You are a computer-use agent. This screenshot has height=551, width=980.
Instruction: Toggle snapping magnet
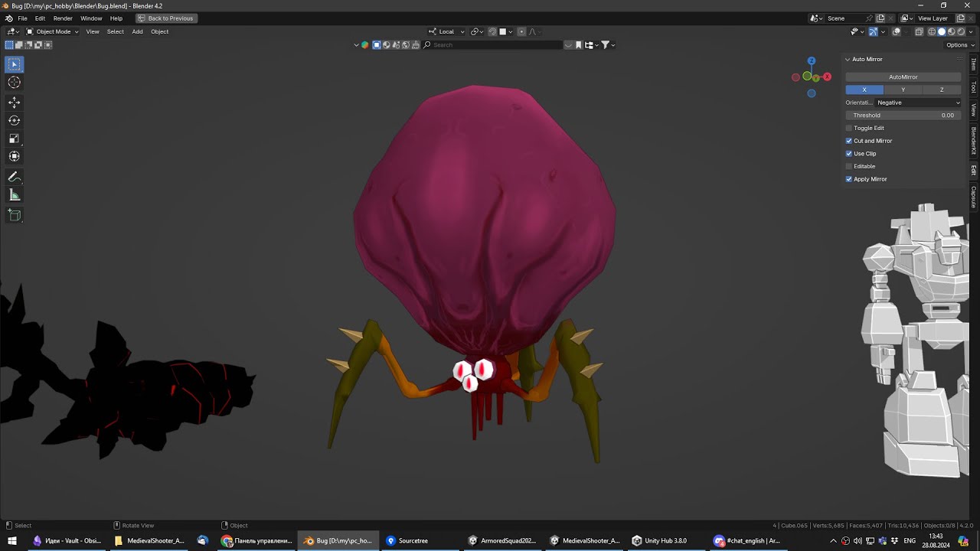point(492,31)
